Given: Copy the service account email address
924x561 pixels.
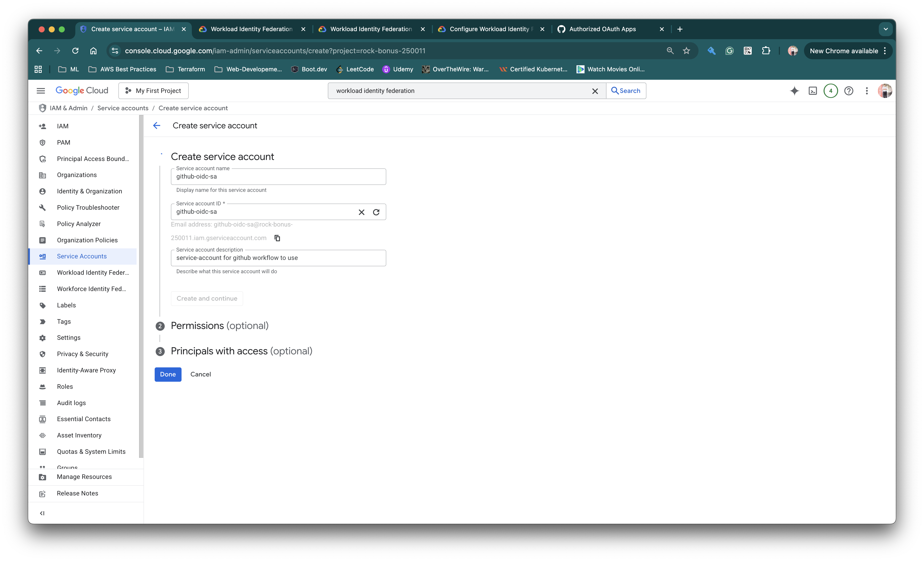Looking at the screenshot, I should tap(277, 238).
